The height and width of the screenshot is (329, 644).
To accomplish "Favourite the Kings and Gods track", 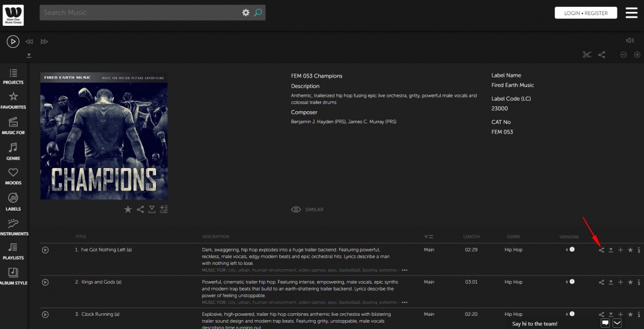I will (x=630, y=282).
